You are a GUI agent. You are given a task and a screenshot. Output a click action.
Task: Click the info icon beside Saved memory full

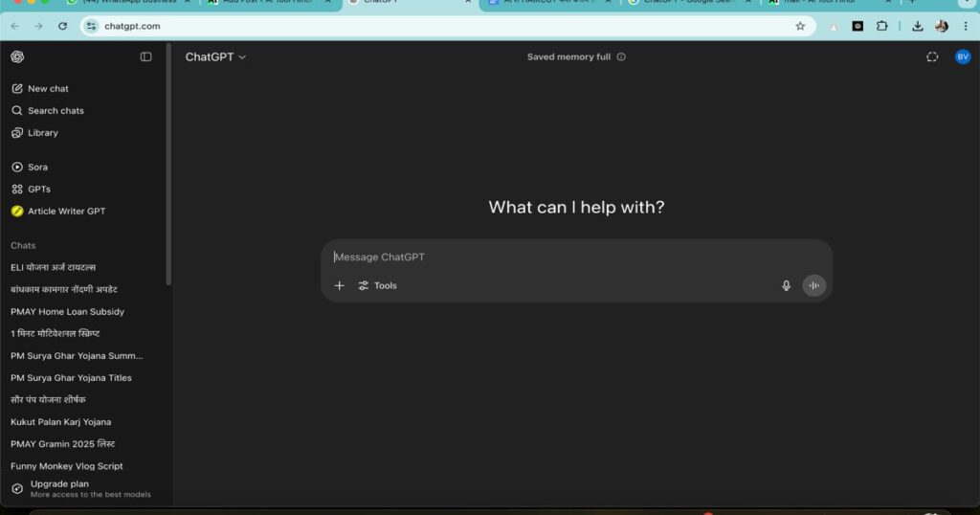pyautogui.click(x=621, y=56)
